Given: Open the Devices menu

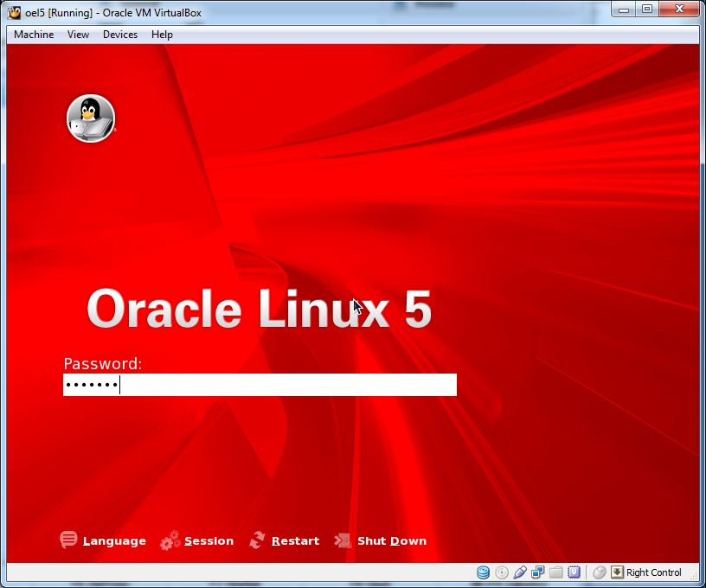Looking at the screenshot, I should [120, 35].
